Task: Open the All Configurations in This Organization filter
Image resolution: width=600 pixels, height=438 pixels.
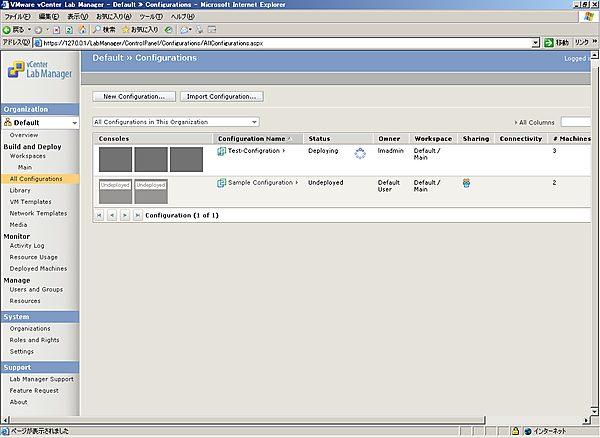Action: click(175, 121)
